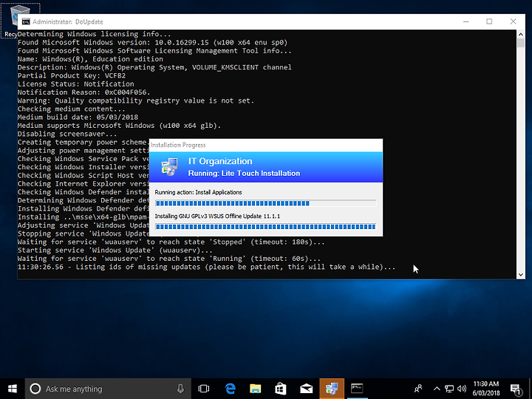Viewport: 532px width, 399px height.
Task: Click the 'Listing ids of missing updates' line
Action: point(207,267)
